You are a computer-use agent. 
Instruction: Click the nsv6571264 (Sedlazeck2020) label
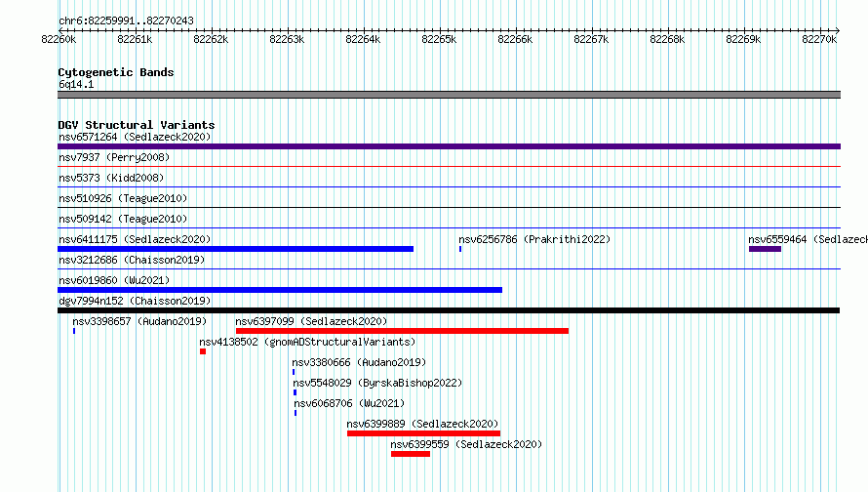tap(135, 137)
